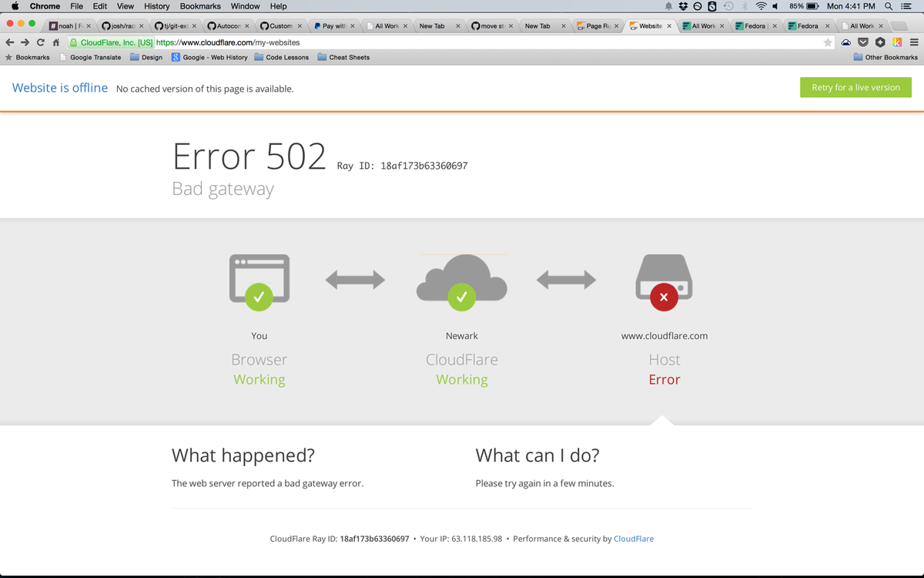The image size is (924, 578).
Task: Reload the page with the refresh icon
Action: (x=41, y=42)
